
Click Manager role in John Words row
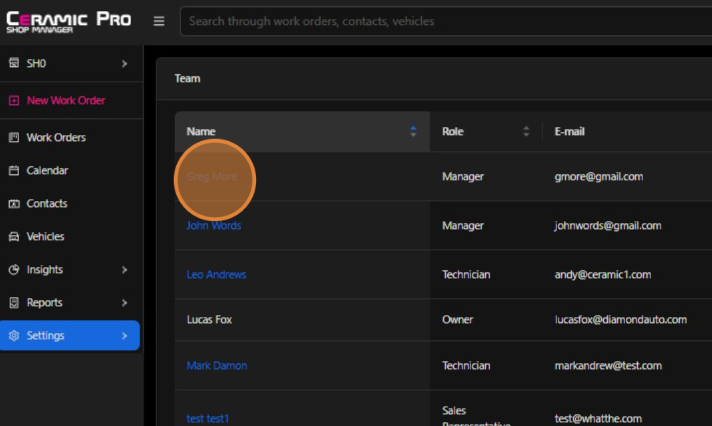tap(463, 226)
